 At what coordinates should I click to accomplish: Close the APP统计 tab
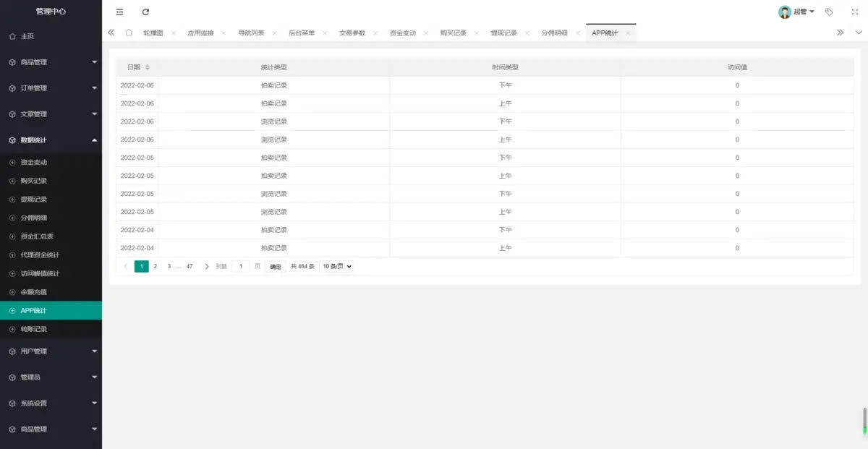coord(628,33)
